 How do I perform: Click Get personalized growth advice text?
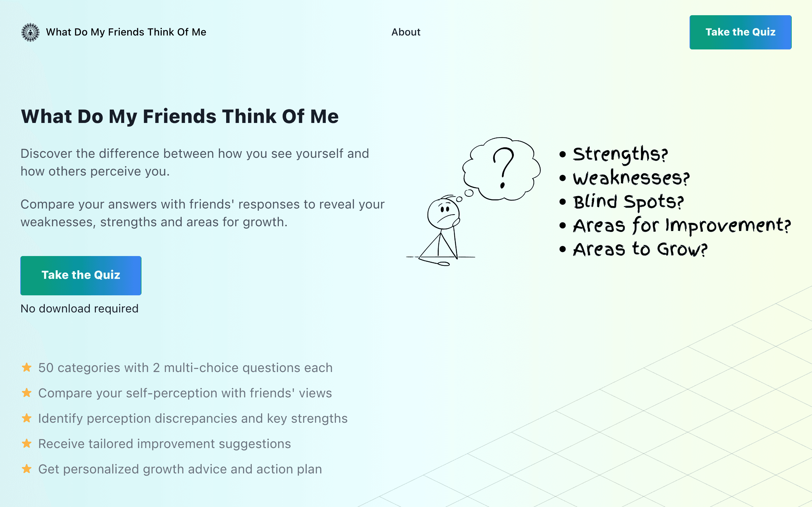click(x=180, y=469)
